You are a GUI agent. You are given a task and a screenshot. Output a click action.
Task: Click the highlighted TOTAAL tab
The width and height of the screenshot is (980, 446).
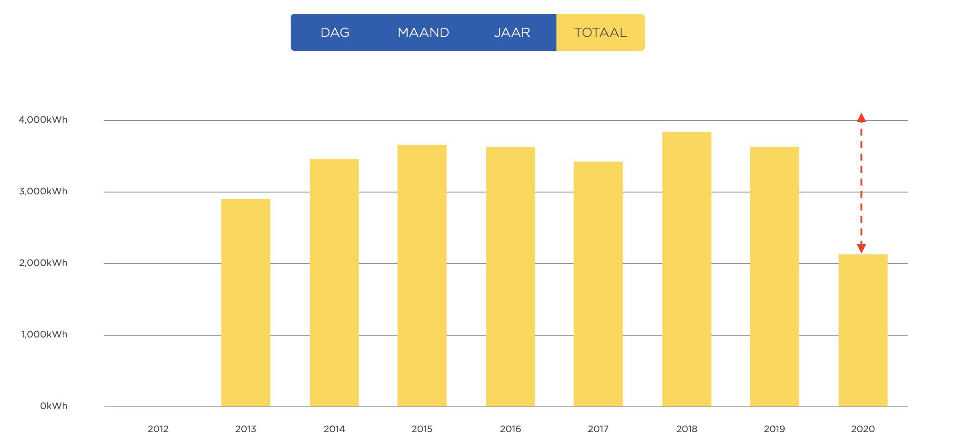(x=600, y=32)
